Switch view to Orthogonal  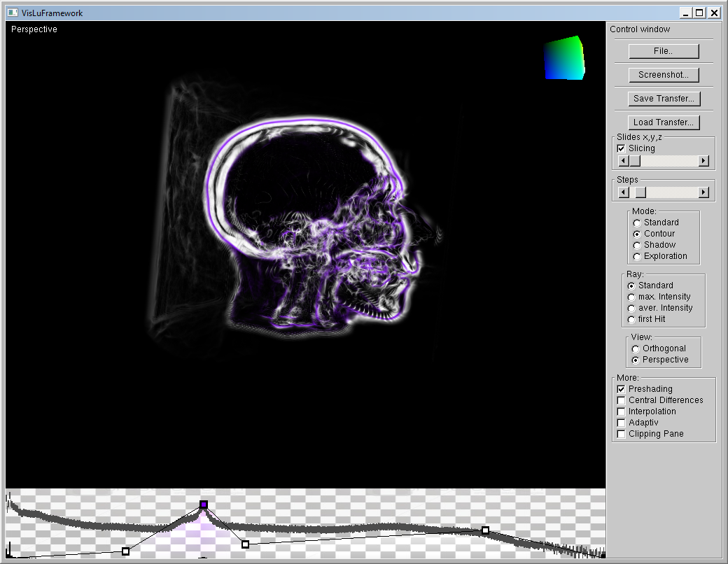(636, 348)
